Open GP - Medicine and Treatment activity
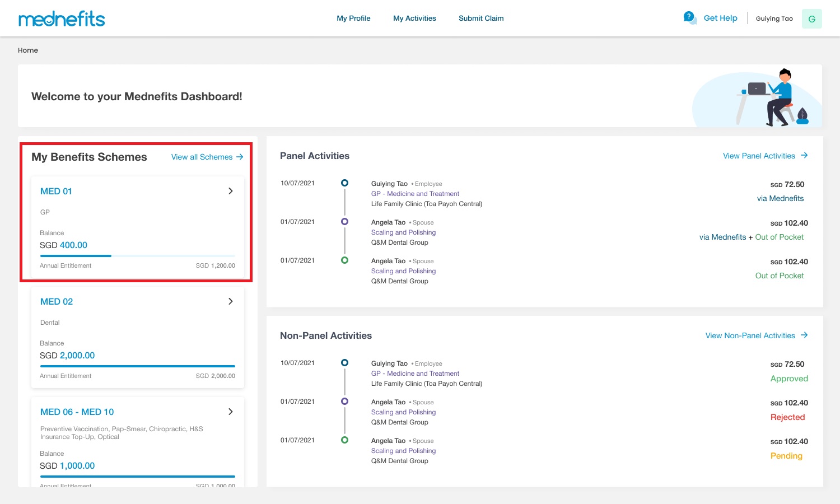This screenshot has height=504, width=840. point(415,194)
